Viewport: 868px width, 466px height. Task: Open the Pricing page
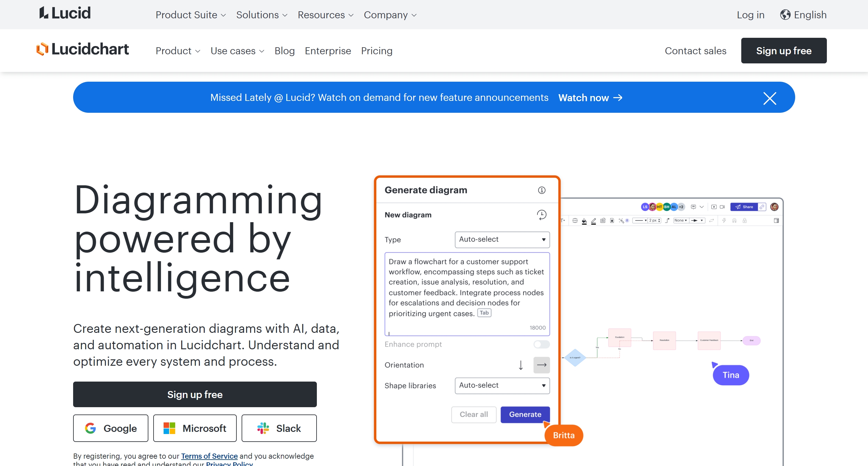point(376,51)
